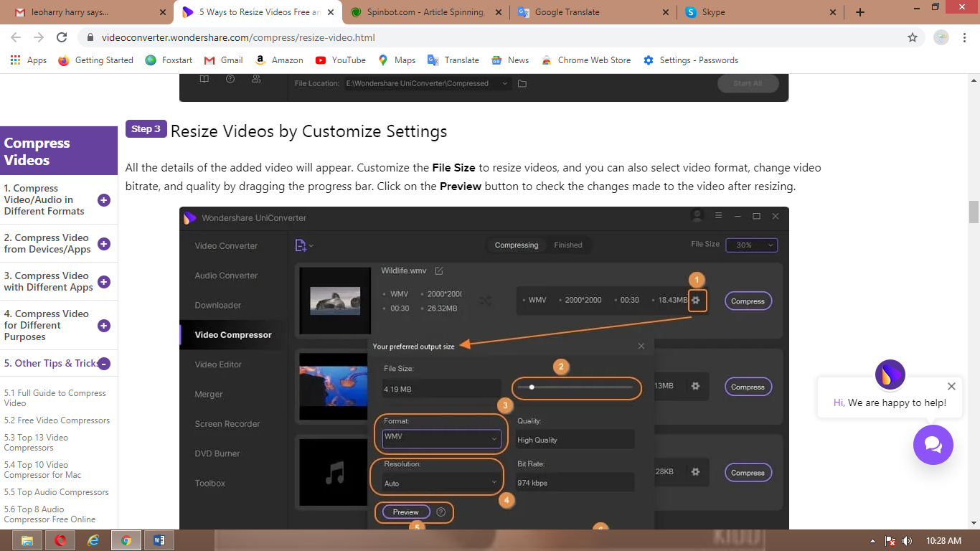The height and width of the screenshot is (551, 980).
Task: Expand Compress Video with Different Apps section
Action: (104, 282)
